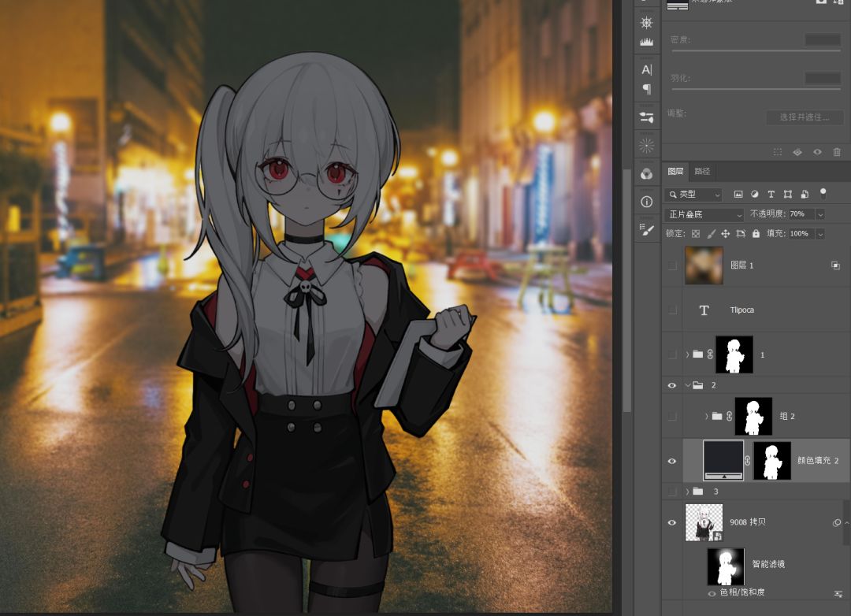Filter layers by adjustment layer icon
The width and height of the screenshot is (851, 616).
[755, 194]
